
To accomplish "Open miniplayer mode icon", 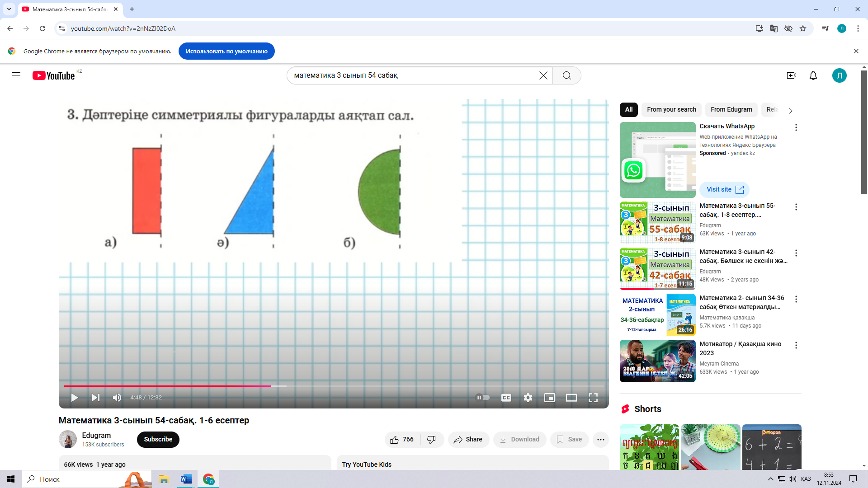I will click(x=549, y=398).
